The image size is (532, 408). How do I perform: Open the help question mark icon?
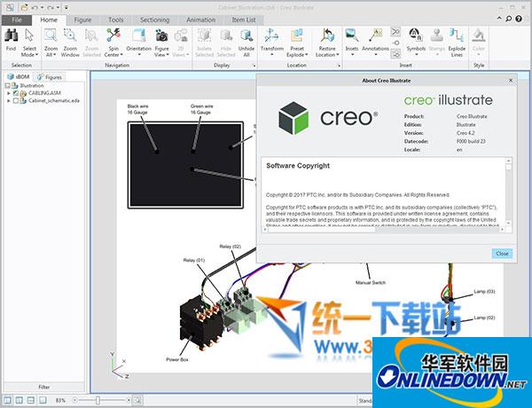519,19
